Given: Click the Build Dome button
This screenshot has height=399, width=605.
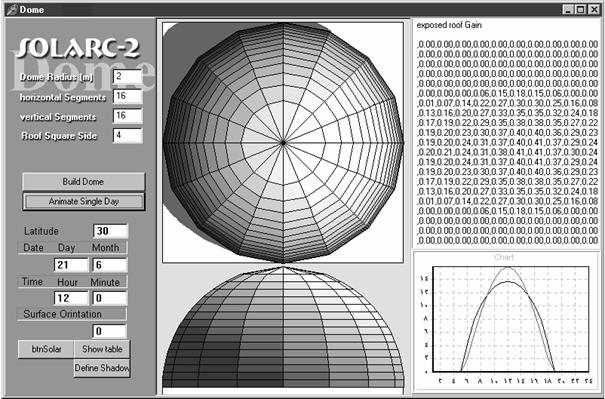Looking at the screenshot, I should click(x=83, y=181).
